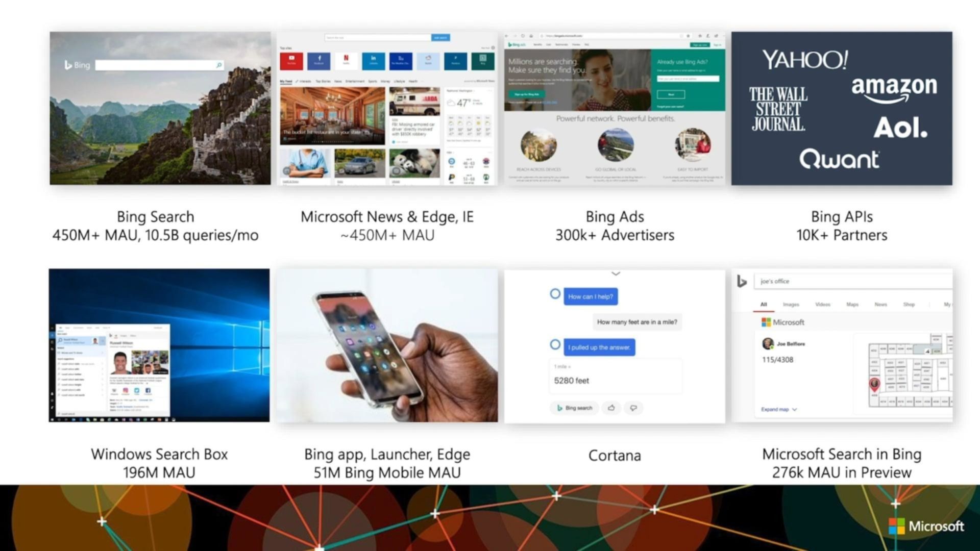
Task: Open the News tab in Bing results
Action: point(880,305)
